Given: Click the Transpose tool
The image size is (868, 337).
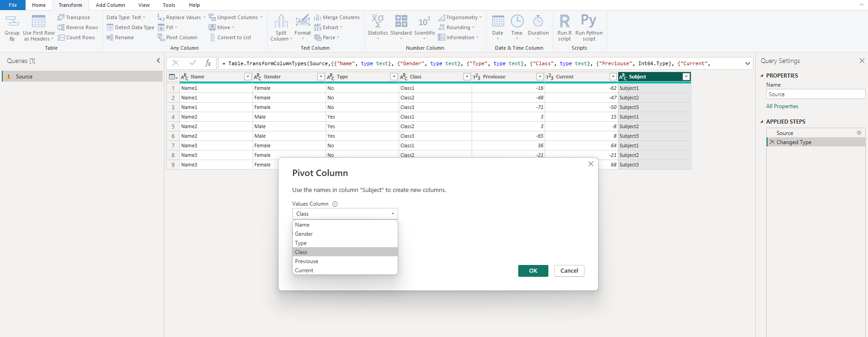Looking at the screenshot, I should click(74, 17).
